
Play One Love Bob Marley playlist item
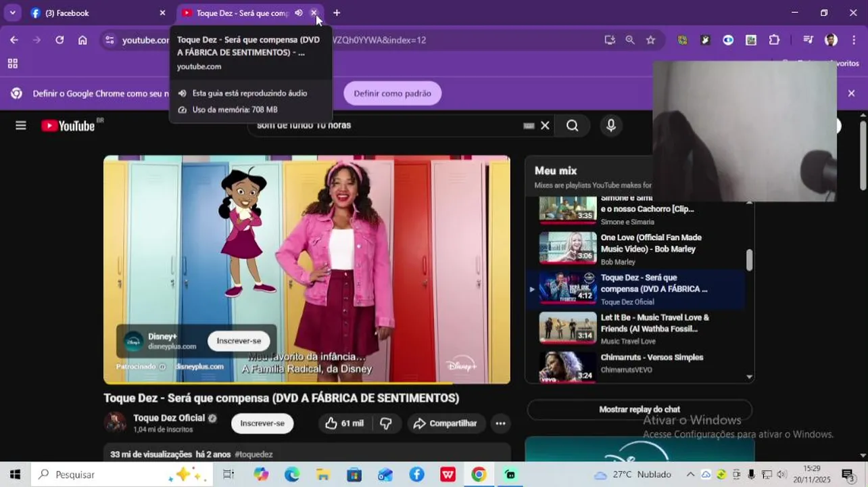(635, 249)
